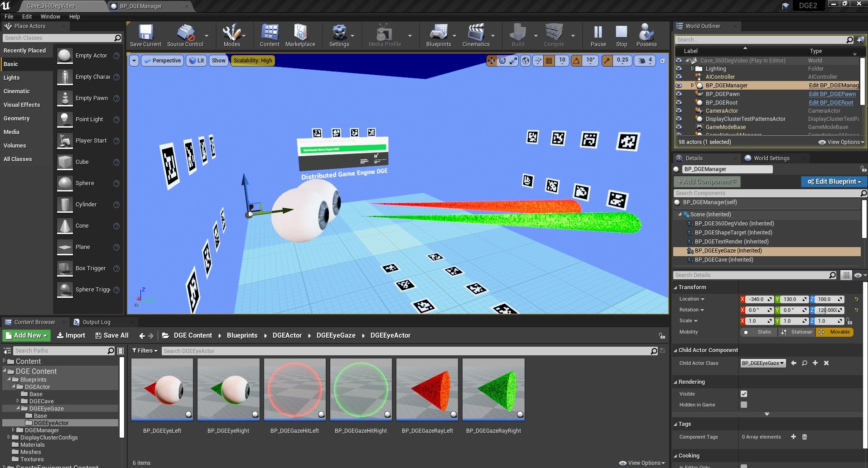Screen dimensions: 868x468
Task: Open the Details property matrix grid icon
Action: pyautogui.click(x=846, y=275)
